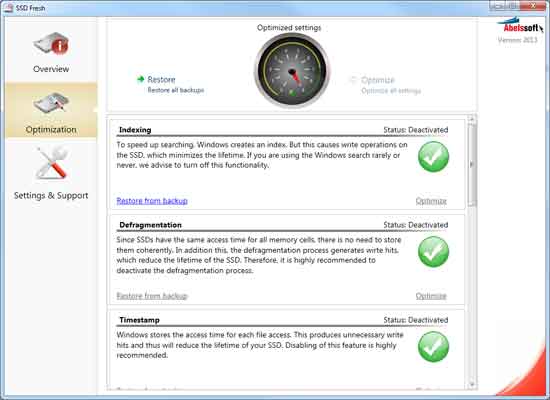Viewport: 550px width, 400px height.
Task: Open Settings & Support tools icon
Action: pos(52,163)
